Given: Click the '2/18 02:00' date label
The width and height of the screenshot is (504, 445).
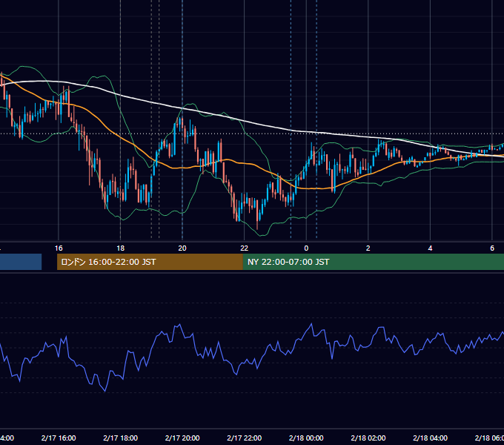Looking at the screenshot, I should coord(368,438).
